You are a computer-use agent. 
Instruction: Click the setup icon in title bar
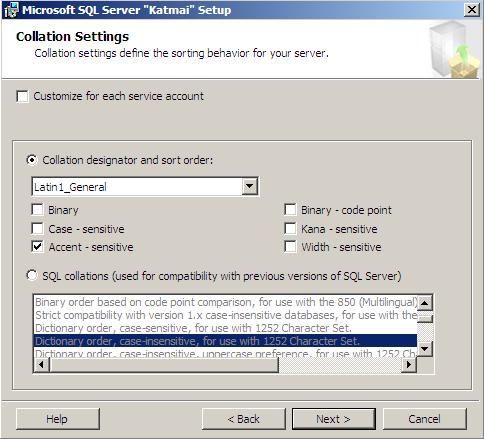(11, 10)
